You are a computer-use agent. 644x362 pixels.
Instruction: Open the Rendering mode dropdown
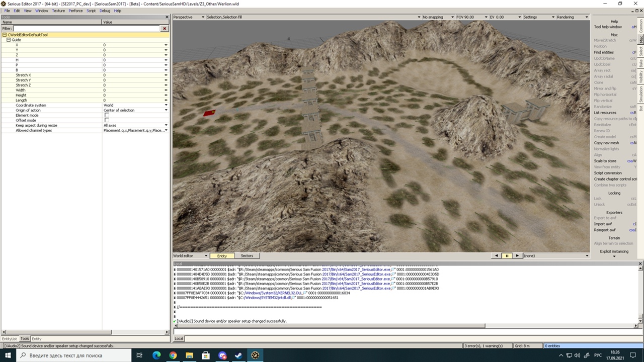click(x=572, y=17)
